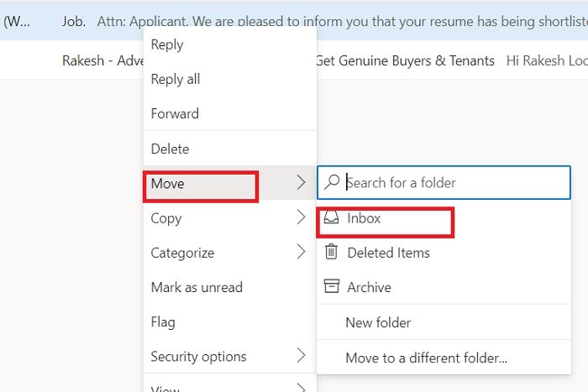Click the Deleted Items trash icon

pyautogui.click(x=332, y=252)
